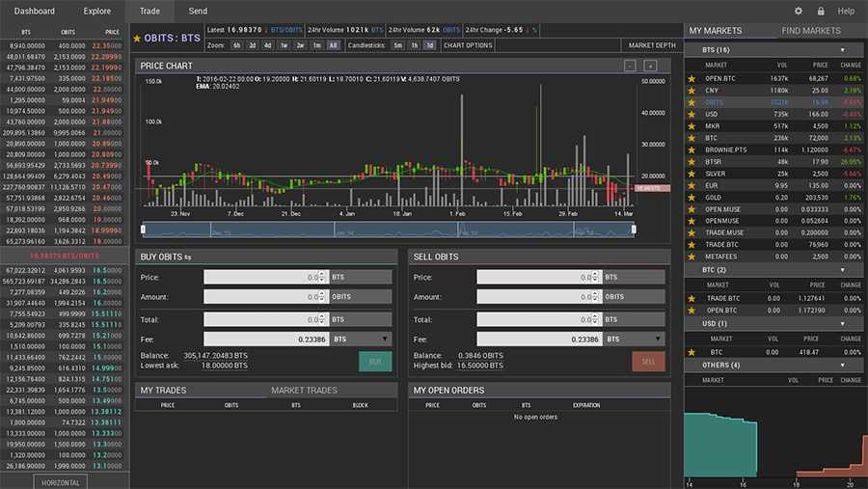868x489 pixels.
Task: Click the star next to the MKR market
Action: click(x=691, y=125)
